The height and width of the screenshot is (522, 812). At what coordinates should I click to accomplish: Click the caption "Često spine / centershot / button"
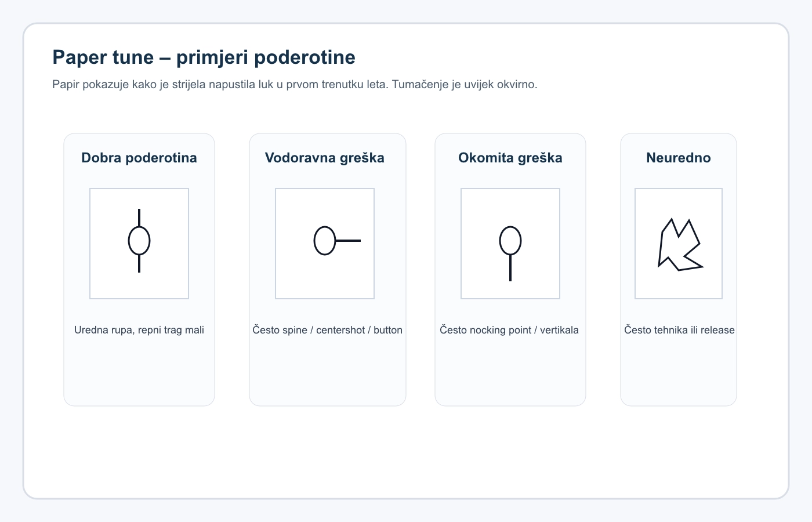[327, 330]
